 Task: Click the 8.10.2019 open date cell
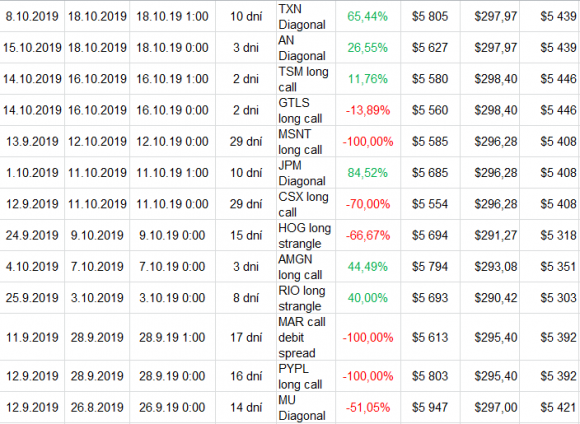[32, 16]
